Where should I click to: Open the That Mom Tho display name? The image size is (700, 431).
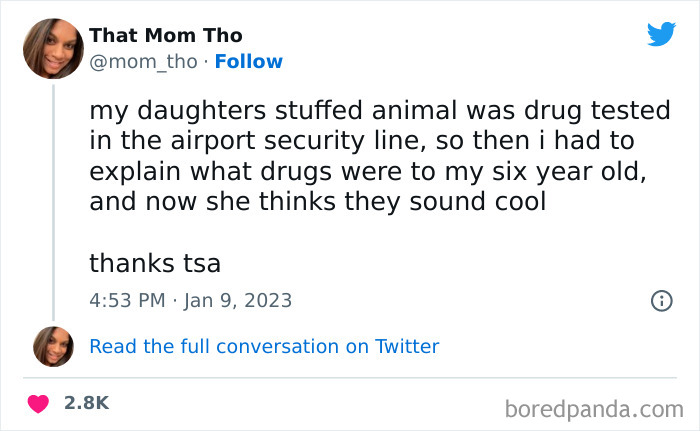click(166, 35)
